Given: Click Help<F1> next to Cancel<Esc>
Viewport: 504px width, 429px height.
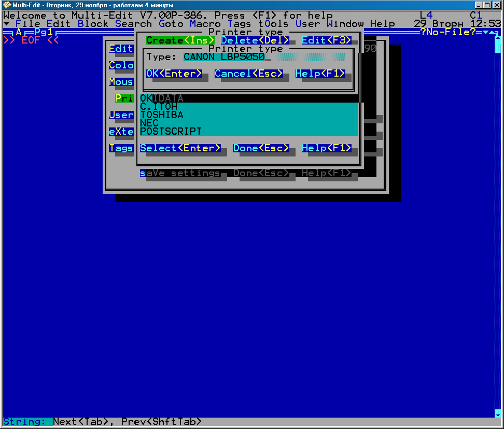Looking at the screenshot, I should [x=320, y=74].
